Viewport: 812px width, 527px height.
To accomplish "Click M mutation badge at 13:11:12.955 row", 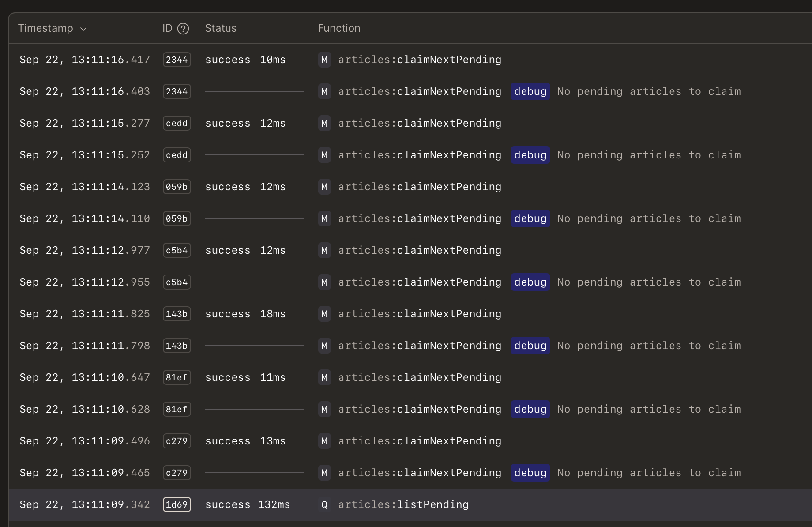I will [324, 282].
